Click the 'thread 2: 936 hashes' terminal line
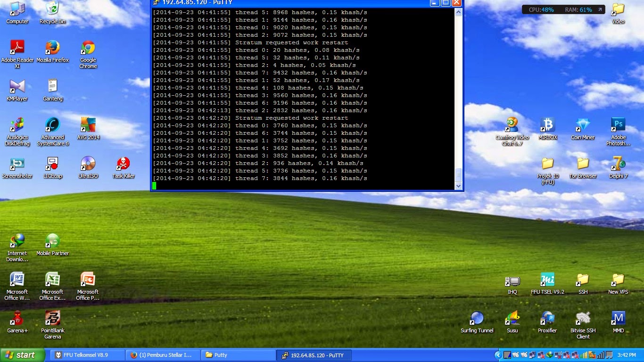Viewport: 644px width, 362px height. [258, 163]
